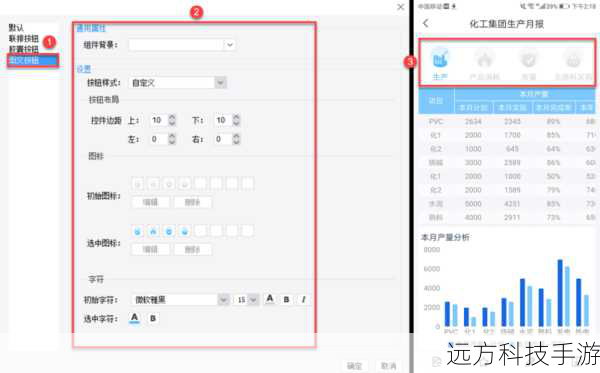Toggle italic I for 初始字符
Viewport: 600px width, 373px height.
tap(303, 300)
